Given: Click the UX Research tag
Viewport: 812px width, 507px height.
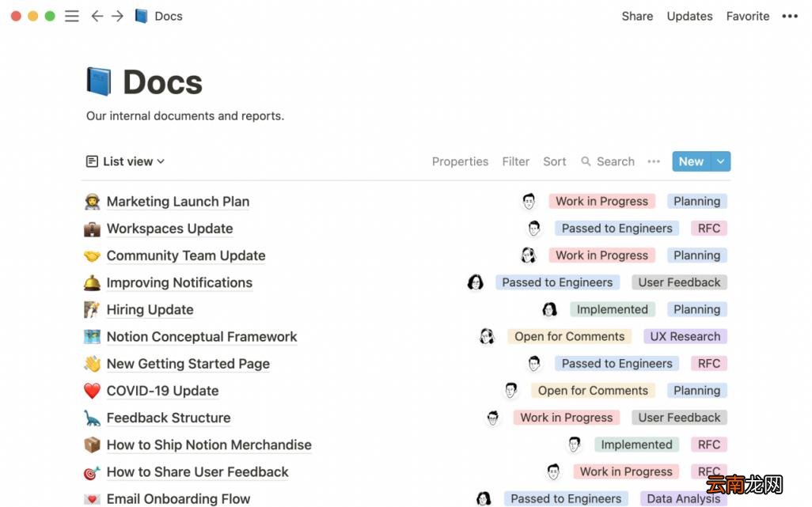Looking at the screenshot, I should (x=685, y=336).
